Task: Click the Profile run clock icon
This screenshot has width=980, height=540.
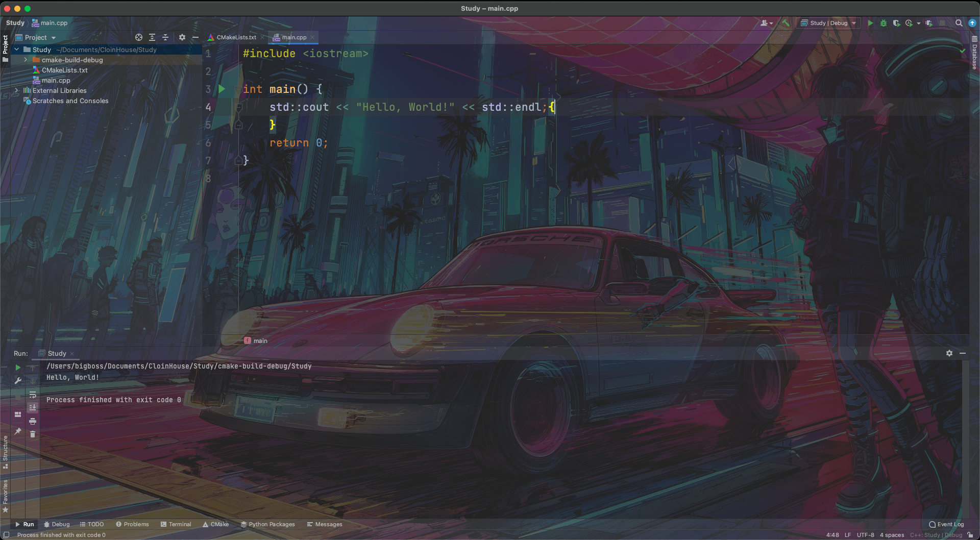Action: tap(909, 23)
